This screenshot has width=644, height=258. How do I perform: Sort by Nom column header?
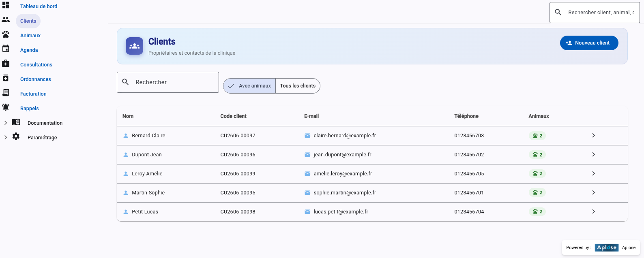point(128,116)
